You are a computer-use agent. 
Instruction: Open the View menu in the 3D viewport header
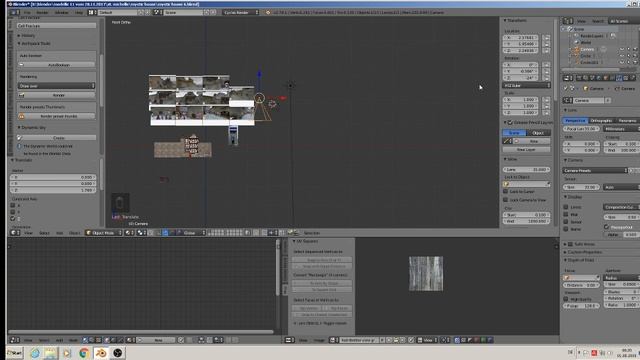(x=28, y=233)
